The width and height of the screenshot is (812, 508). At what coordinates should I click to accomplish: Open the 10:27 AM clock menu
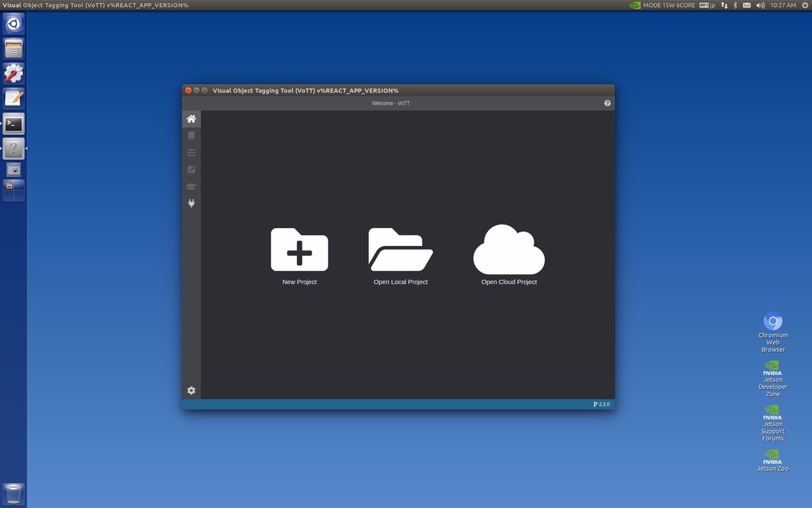(783, 5)
